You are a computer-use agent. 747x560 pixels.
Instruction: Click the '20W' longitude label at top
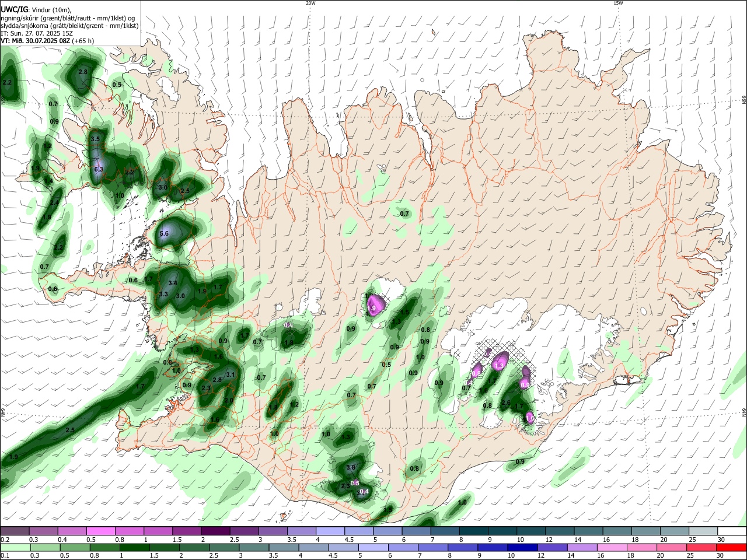[310, 3]
